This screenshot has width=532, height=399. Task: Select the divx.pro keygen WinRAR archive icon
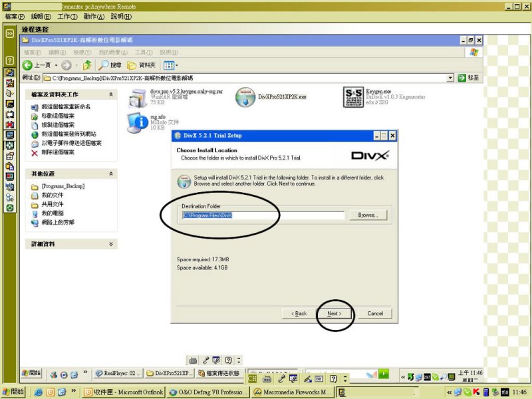[138, 97]
